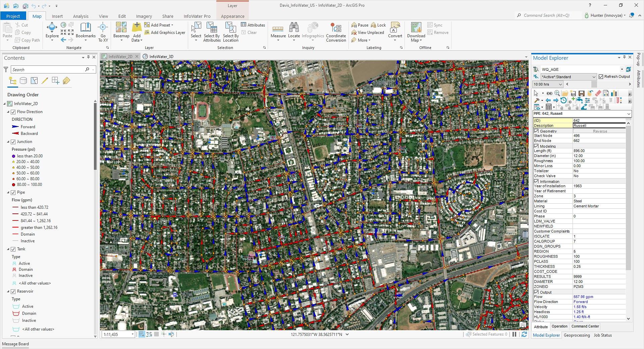Viewport: 644px width, 349px height.
Task: Switch to the InfoWater_3D view tab
Action: click(161, 57)
